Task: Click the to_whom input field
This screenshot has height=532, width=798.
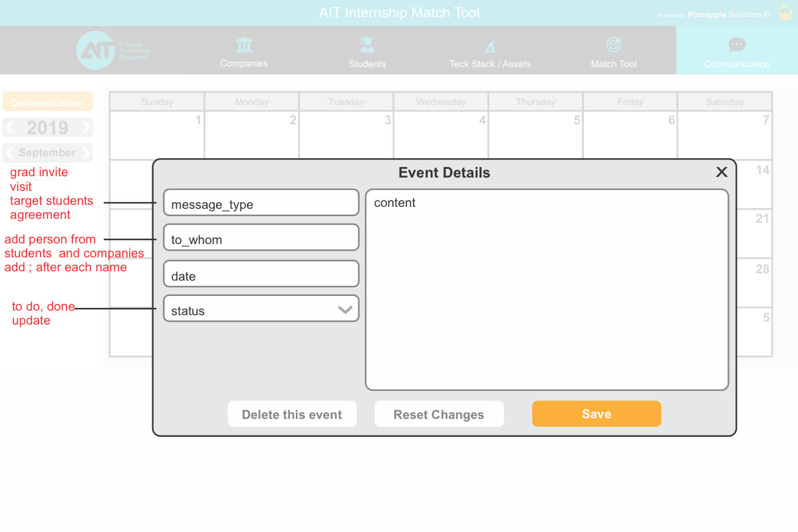Action: pyautogui.click(x=261, y=238)
